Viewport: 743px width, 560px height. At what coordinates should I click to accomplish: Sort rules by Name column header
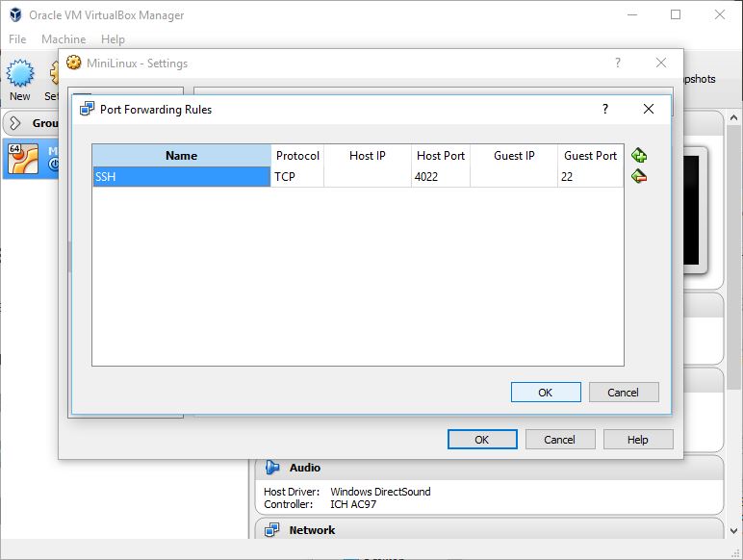182,156
